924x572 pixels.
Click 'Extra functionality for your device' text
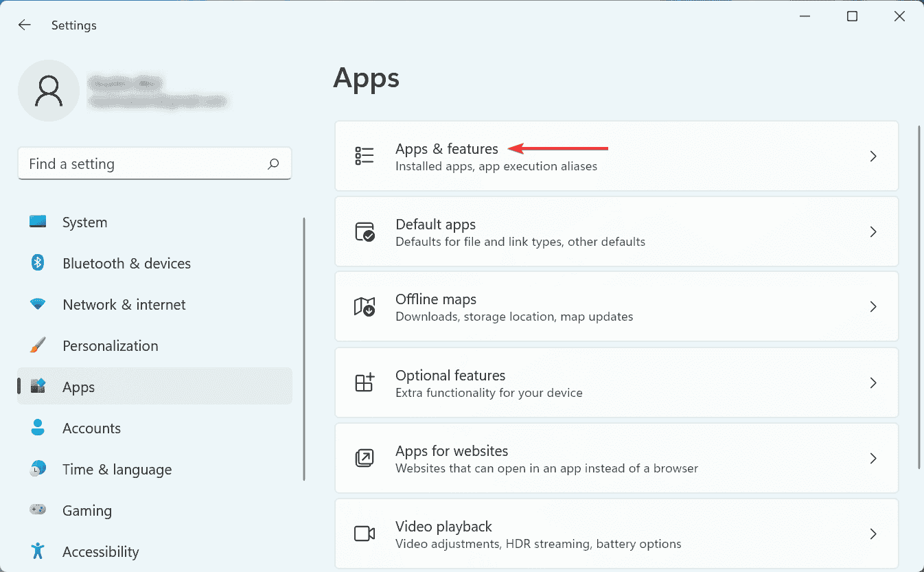[x=489, y=393]
